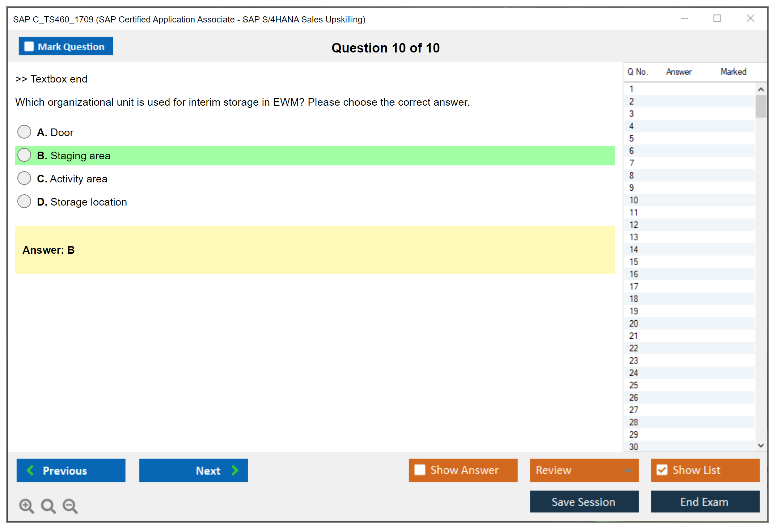Click the zoom out magnifier icon
Viewport: 778px width, 532px height.
tap(70, 506)
